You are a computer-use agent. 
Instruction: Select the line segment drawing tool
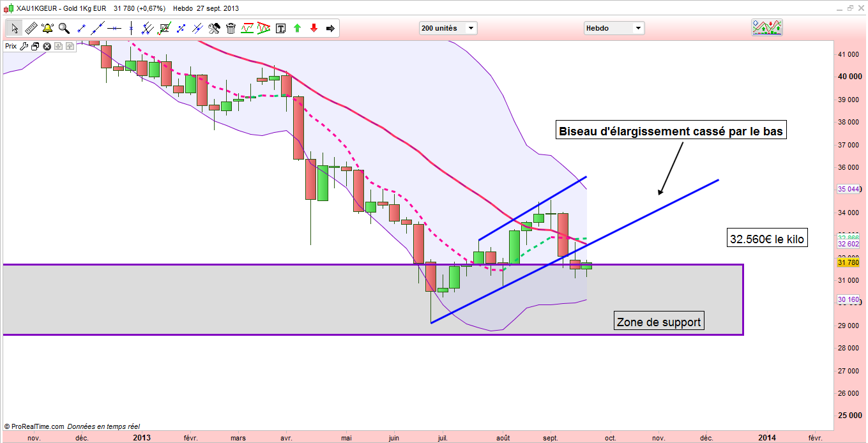click(x=81, y=28)
